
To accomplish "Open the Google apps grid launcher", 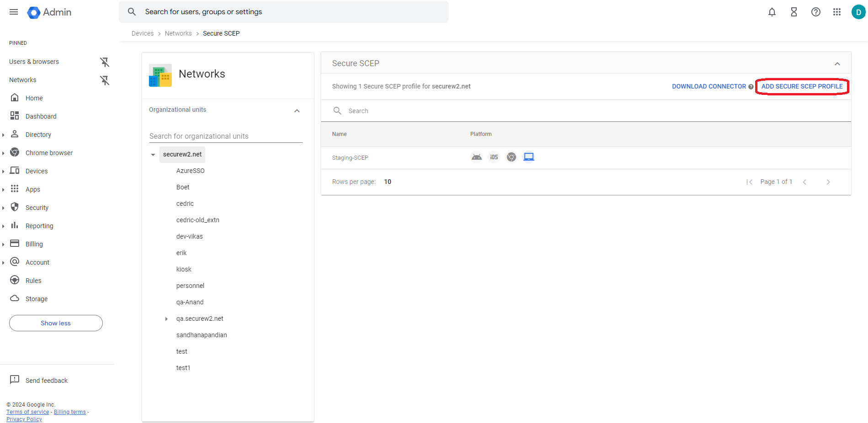I will (x=836, y=12).
